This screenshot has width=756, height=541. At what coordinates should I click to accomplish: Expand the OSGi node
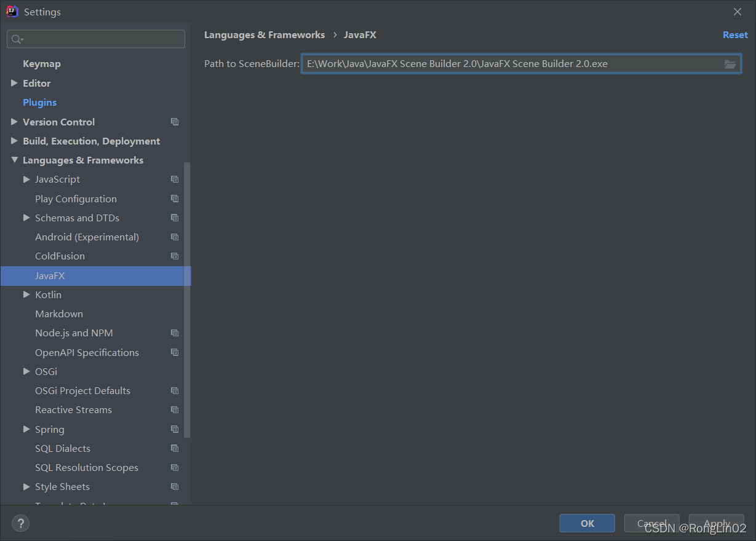[26, 371]
